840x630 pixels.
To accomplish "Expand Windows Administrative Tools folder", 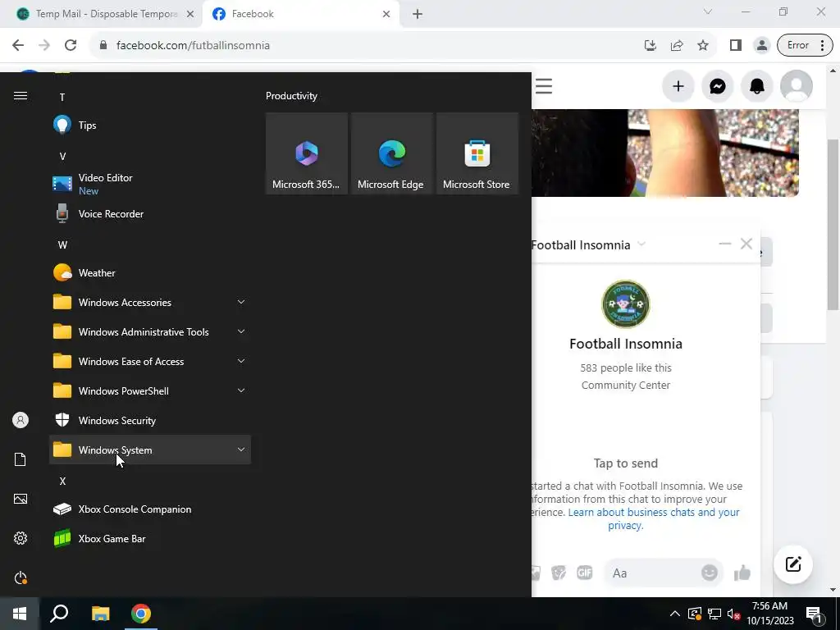I will 150,331.
